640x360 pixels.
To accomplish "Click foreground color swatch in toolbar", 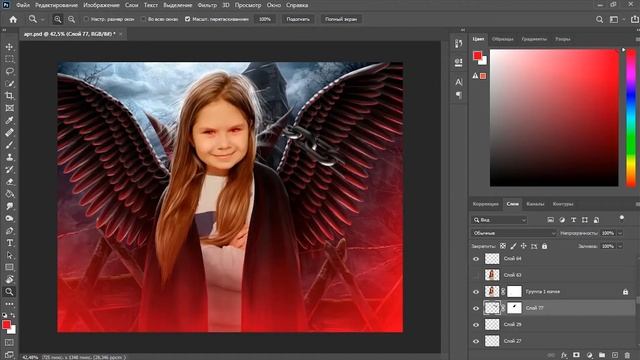I will coord(6,325).
